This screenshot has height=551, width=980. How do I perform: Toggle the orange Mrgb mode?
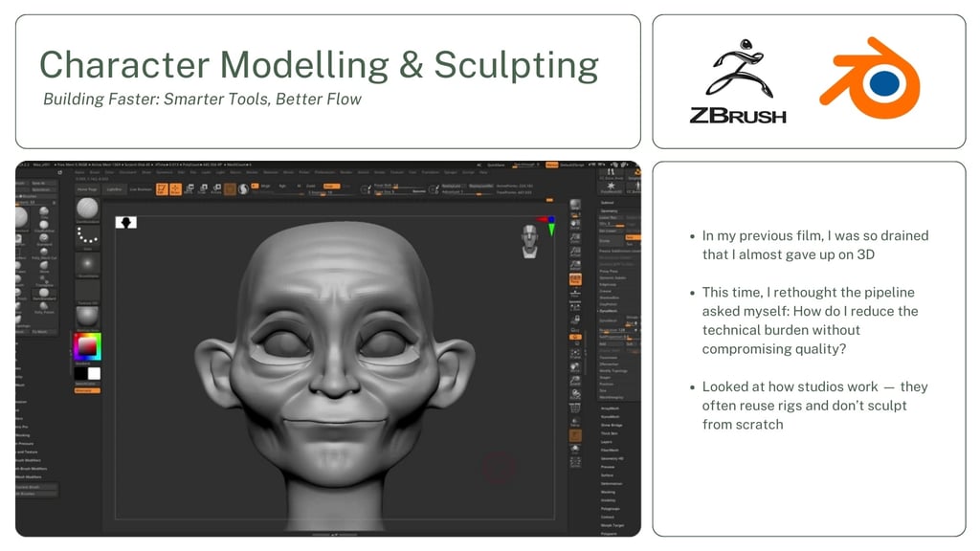click(x=255, y=186)
